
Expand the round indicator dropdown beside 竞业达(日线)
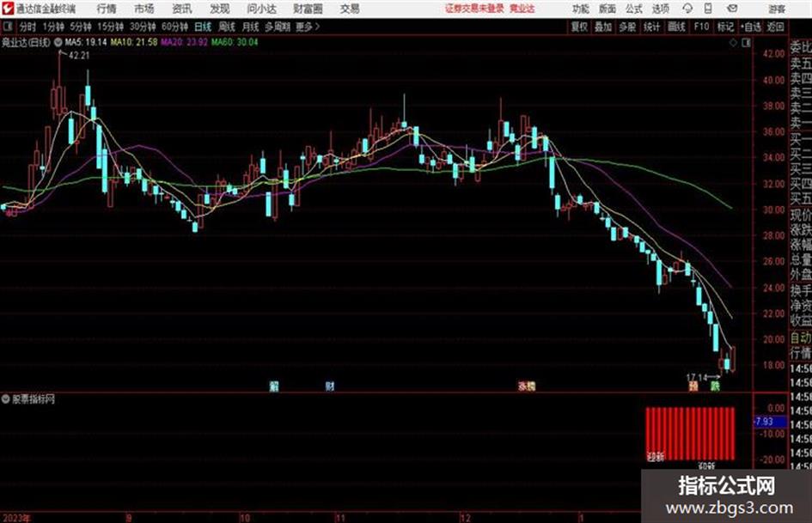tap(58, 42)
